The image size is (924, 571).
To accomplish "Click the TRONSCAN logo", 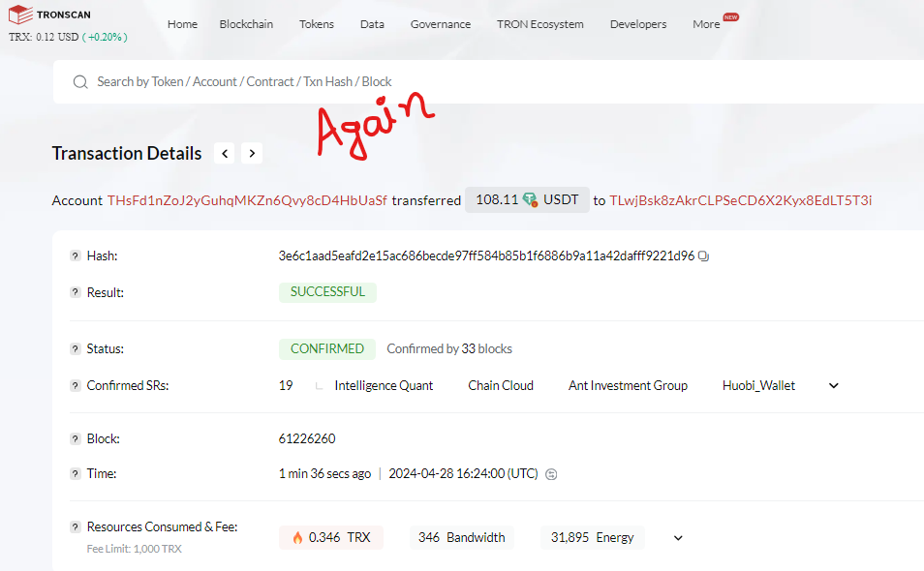I will pyautogui.click(x=49, y=15).
